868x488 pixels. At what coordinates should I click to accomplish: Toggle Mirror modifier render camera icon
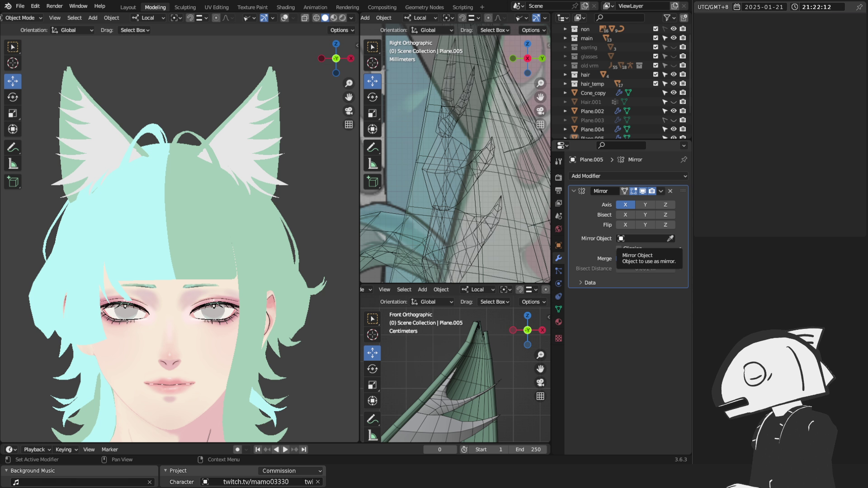click(x=651, y=191)
